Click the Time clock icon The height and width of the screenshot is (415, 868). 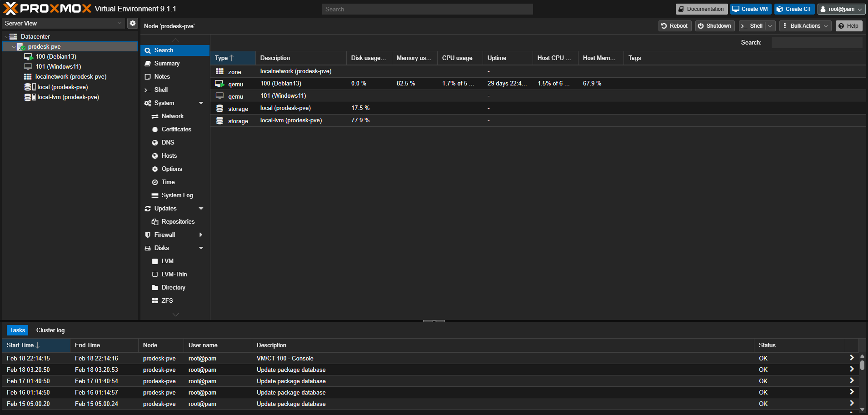pyautogui.click(x=155, y=182)
